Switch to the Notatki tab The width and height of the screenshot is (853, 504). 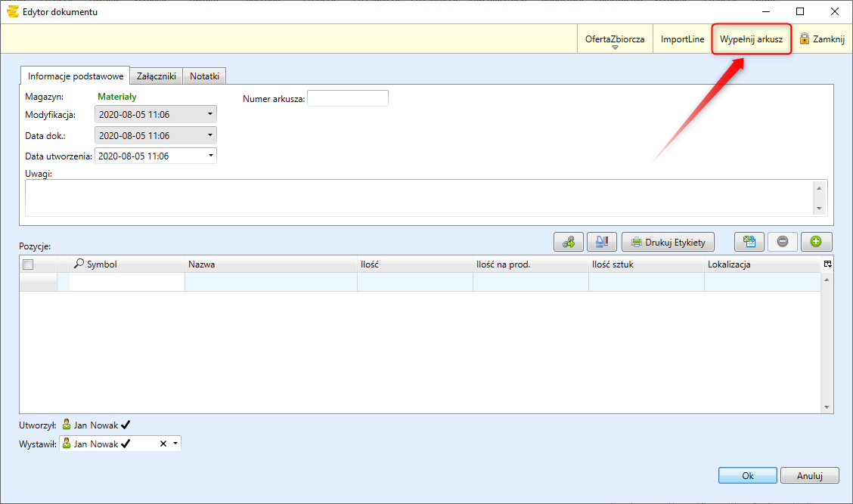point(204,76)
